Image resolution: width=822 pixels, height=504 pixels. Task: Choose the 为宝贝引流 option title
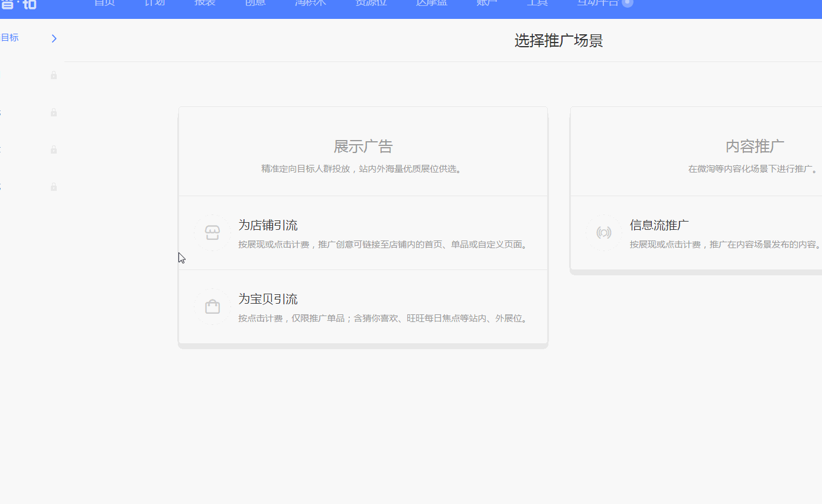[268, 299]
